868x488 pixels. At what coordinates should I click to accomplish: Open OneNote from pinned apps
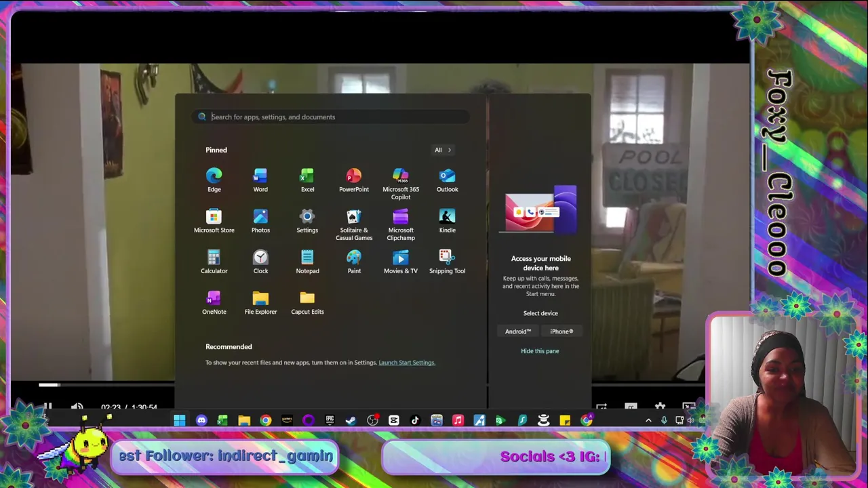[x=214, y=303]
